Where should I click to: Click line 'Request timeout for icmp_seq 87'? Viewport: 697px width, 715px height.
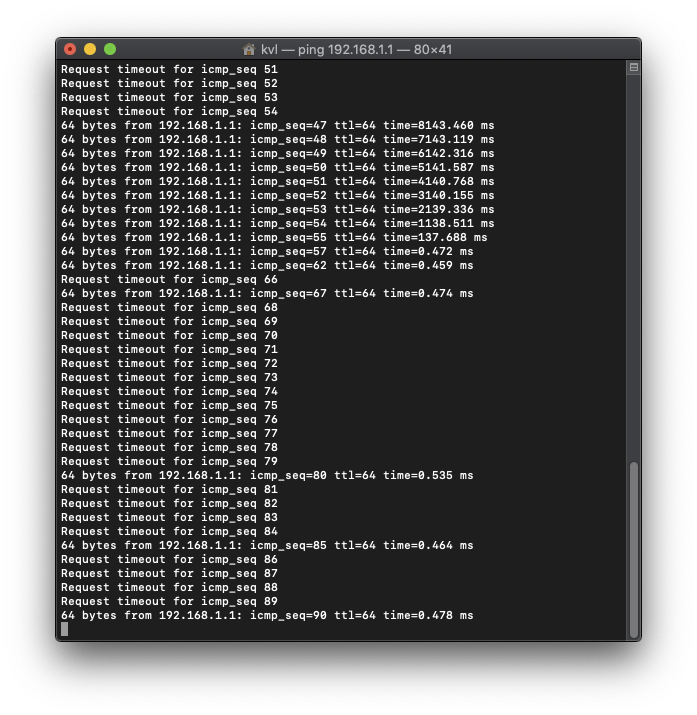169,573
